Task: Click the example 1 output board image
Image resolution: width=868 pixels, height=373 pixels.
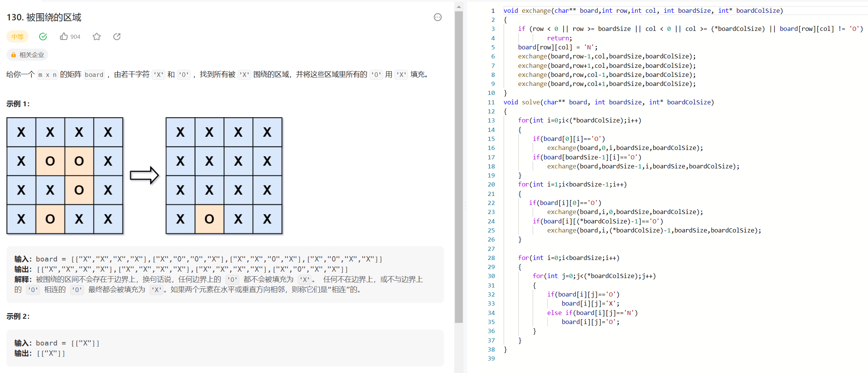Action: point(224,176)
